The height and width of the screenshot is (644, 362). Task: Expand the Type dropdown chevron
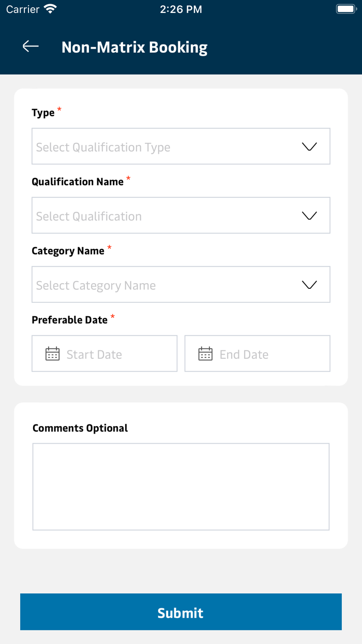(309, 147)
